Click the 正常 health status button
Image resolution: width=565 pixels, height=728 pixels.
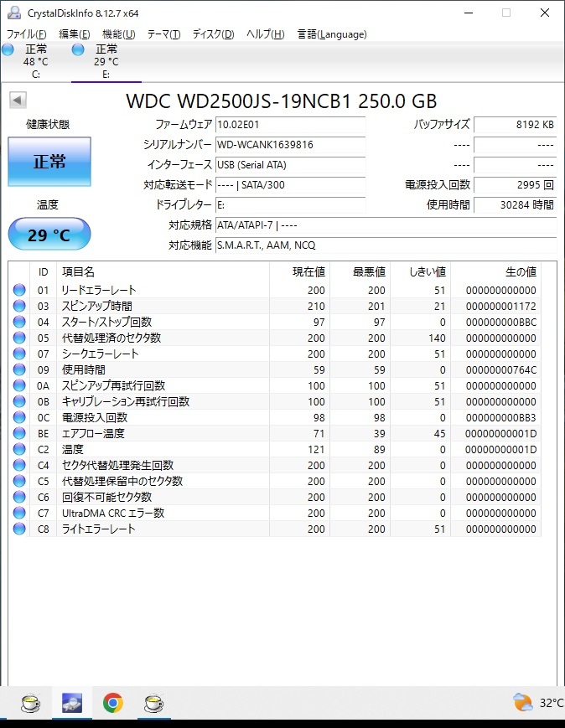coord(49,162)
